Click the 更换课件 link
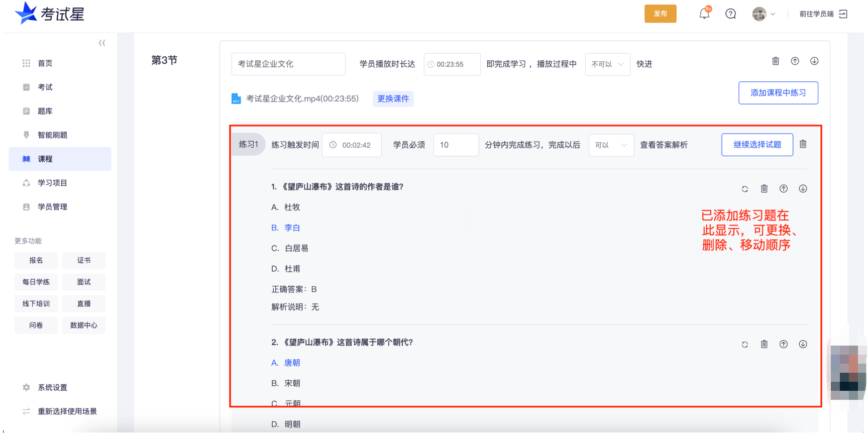Viewport: 868px width, 434px height. [x=393, y=99]
